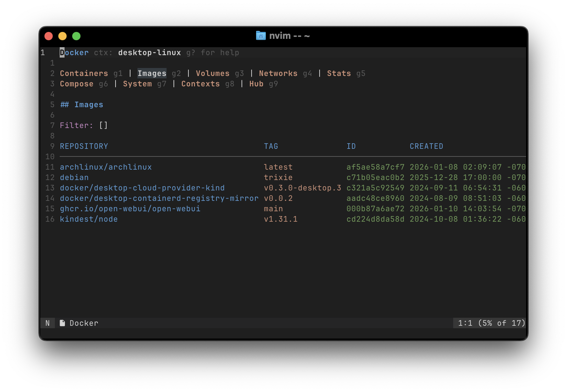Click image ID 000b87a6ae72
Screen dimensions: 567x392
[375, 209]
